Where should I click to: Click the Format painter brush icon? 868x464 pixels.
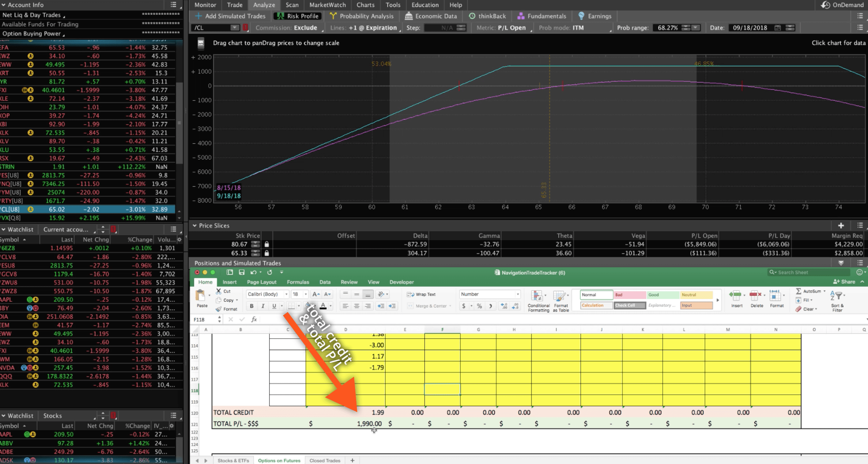point(219,309)
